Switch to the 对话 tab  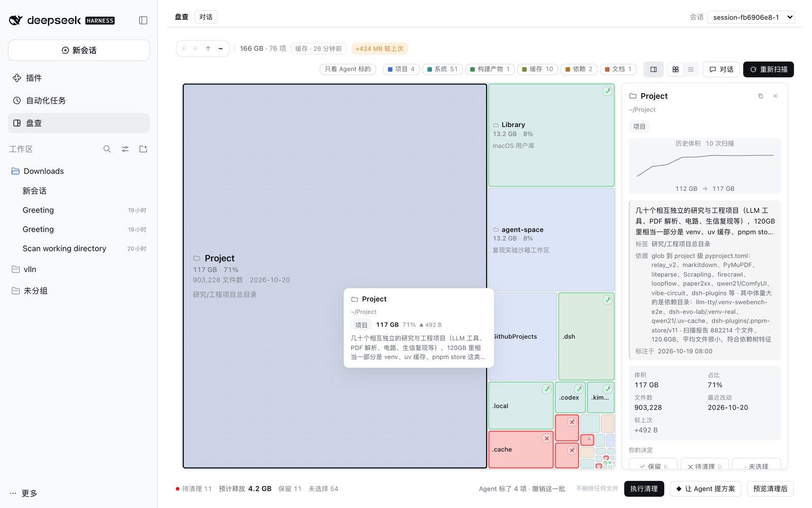click(x=206, y=17)
